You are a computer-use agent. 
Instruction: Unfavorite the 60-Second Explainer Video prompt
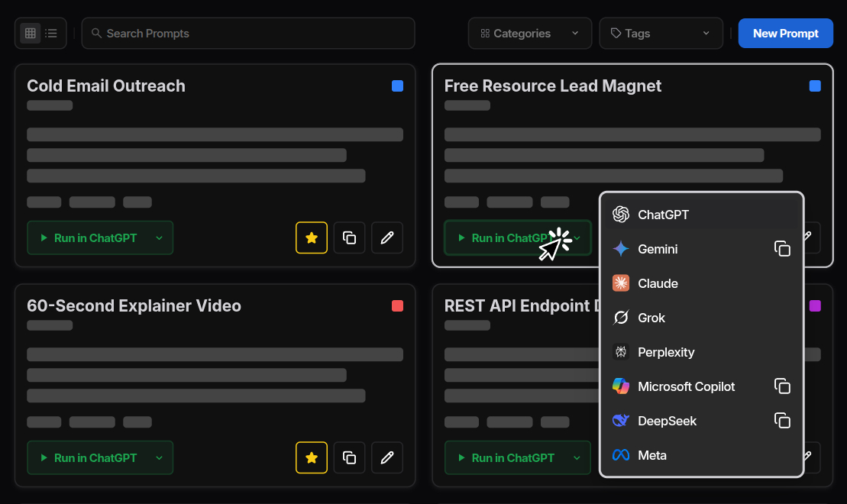click(311, 457)
